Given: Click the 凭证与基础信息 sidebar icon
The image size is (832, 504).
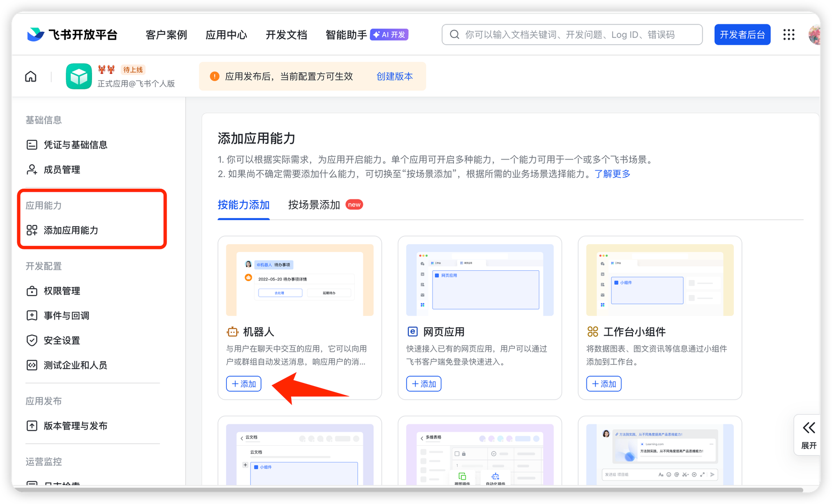Looking at the screenshot, I should tap(32, 145).
